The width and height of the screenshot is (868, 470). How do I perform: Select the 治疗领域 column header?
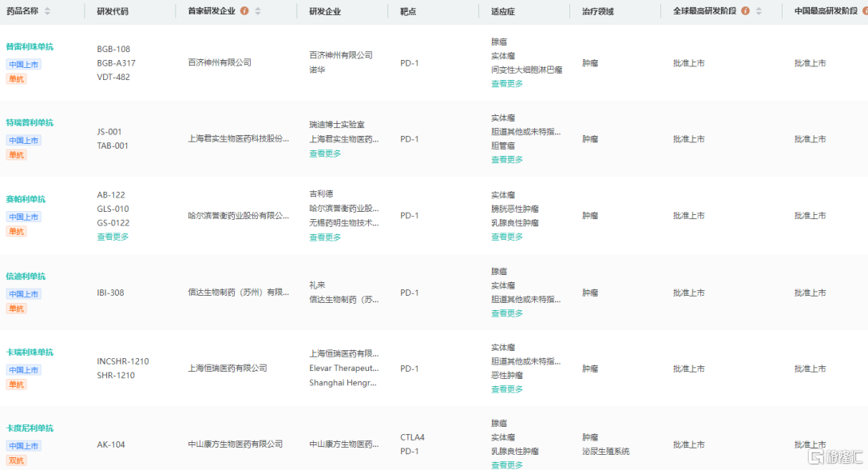click(598, 11)
